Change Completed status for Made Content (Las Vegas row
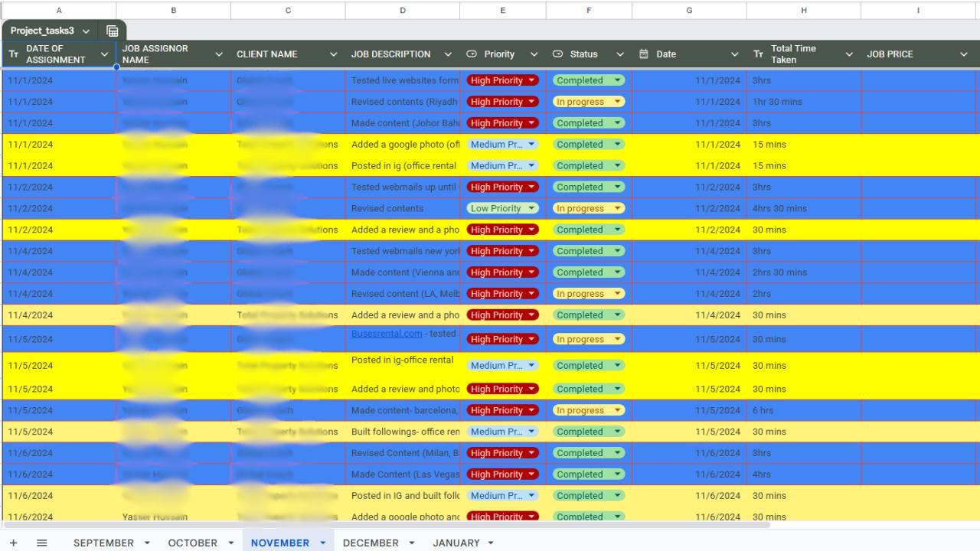The image size is (980, 551). (589, 474)
